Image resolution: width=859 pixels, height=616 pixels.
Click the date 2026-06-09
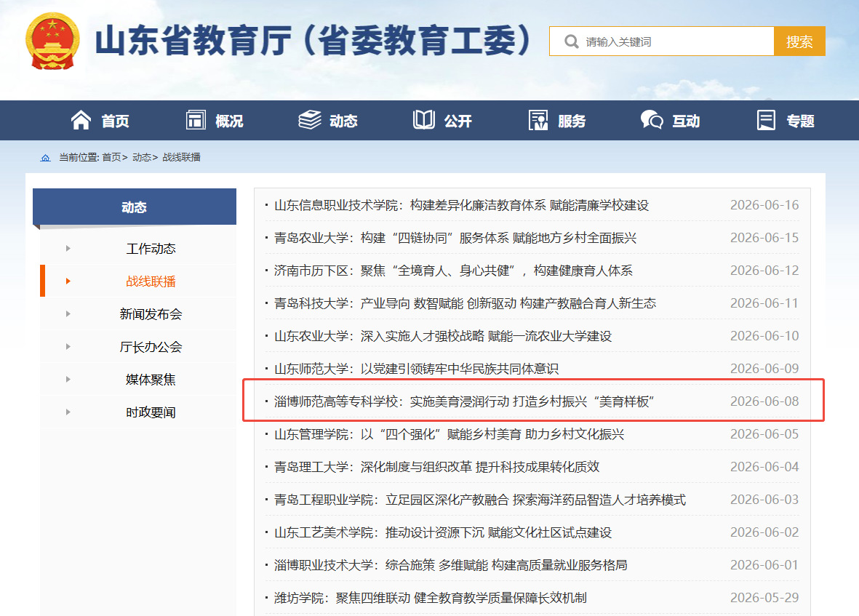pyautogui.click(x=764, y=369)
